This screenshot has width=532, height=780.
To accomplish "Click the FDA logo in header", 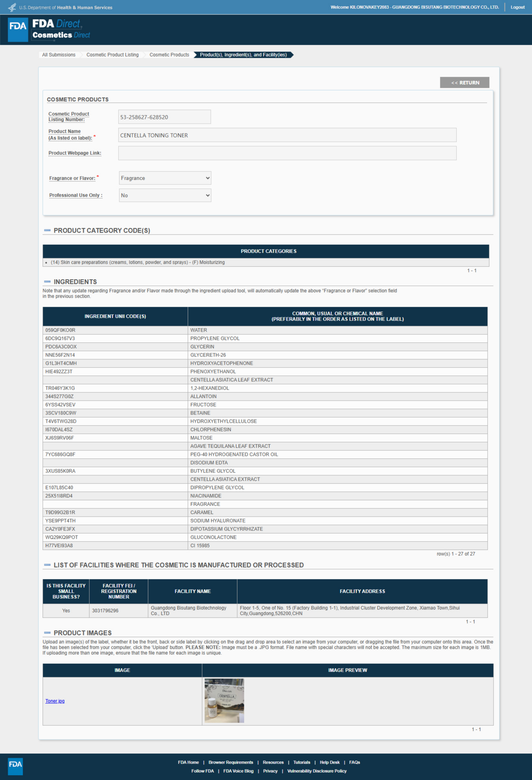I will 18,30.
